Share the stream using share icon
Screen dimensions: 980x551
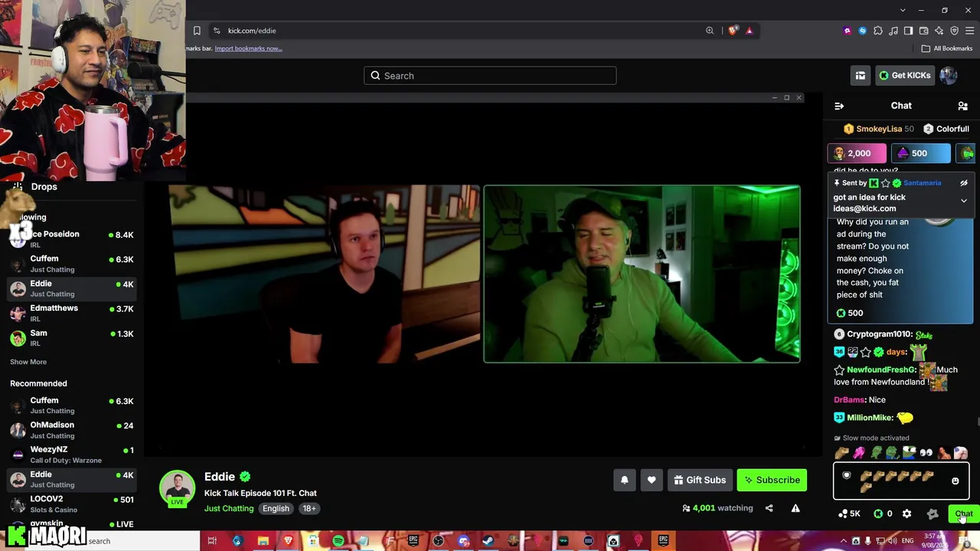coord(769,508)
